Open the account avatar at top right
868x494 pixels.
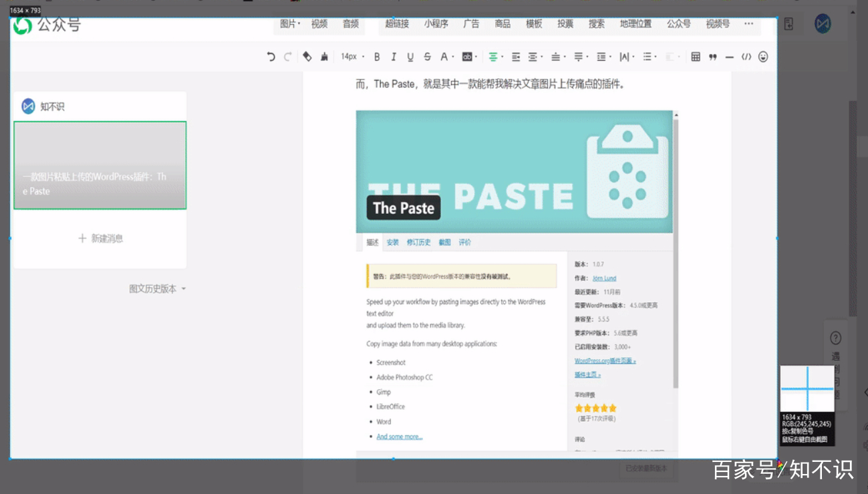[x=823, y=24]
